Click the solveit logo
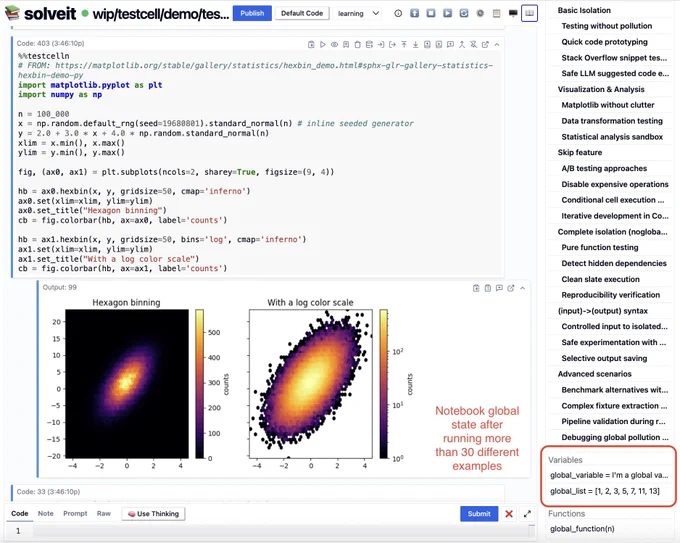The image size is (680, 543). (x=41, y=13)
